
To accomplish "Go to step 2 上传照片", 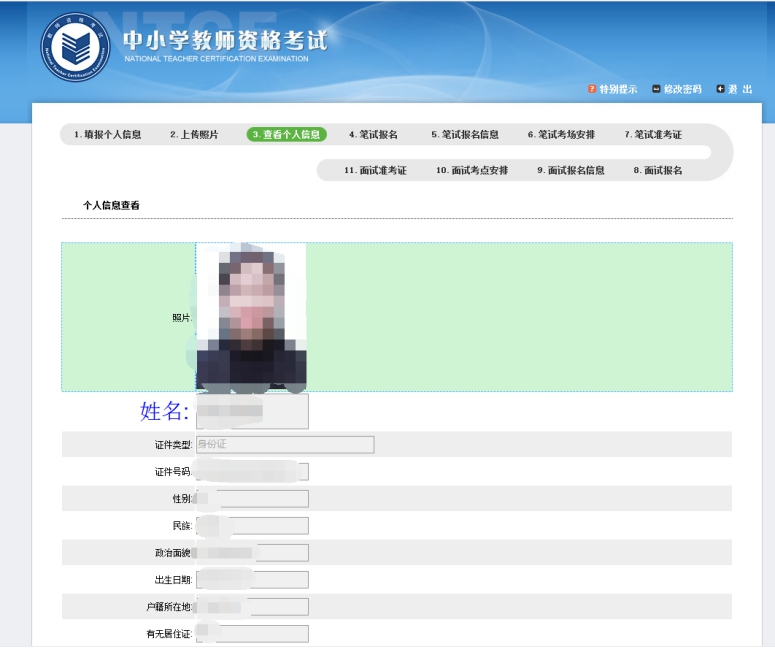I will (x=194, y=134).
